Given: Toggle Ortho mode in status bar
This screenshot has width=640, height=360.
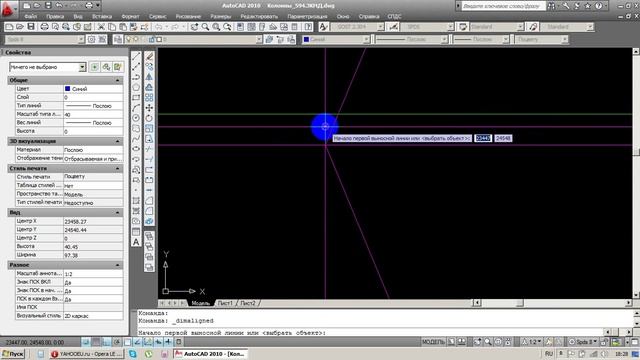Looking at the screenshot, I should coord(107,342).
